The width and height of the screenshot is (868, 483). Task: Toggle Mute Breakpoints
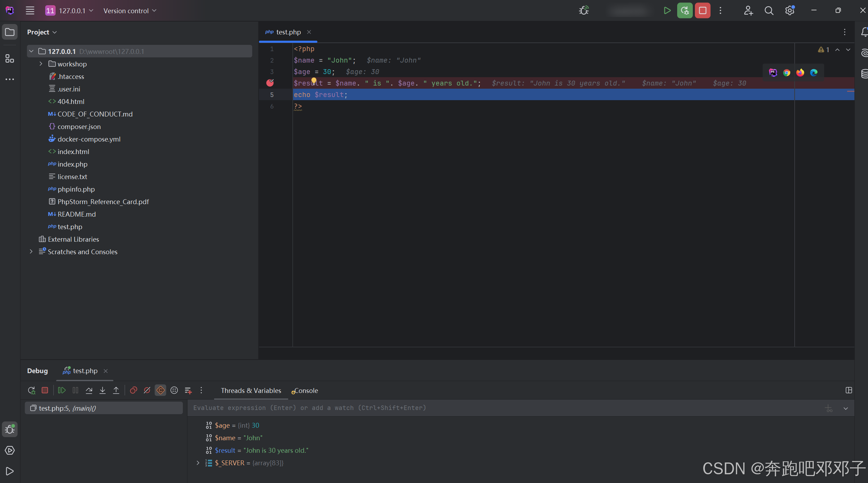pyautogui.click(x=147, y=391)
